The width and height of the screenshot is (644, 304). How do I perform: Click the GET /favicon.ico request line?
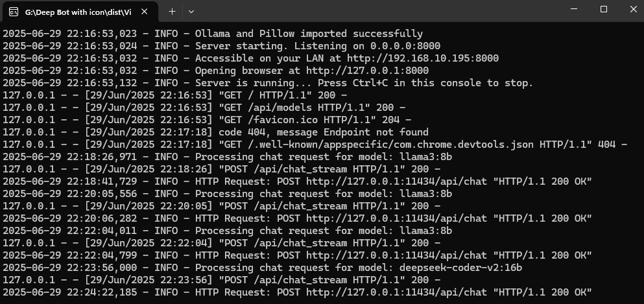[207, 120]
